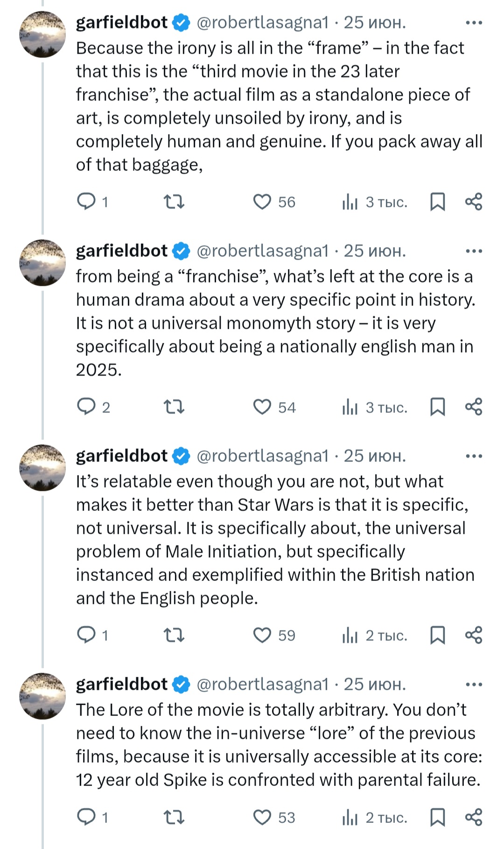The image size is (504, 849).
Task: Repost the tweet ending "of that baggage,"
Action: coord(174,202)
